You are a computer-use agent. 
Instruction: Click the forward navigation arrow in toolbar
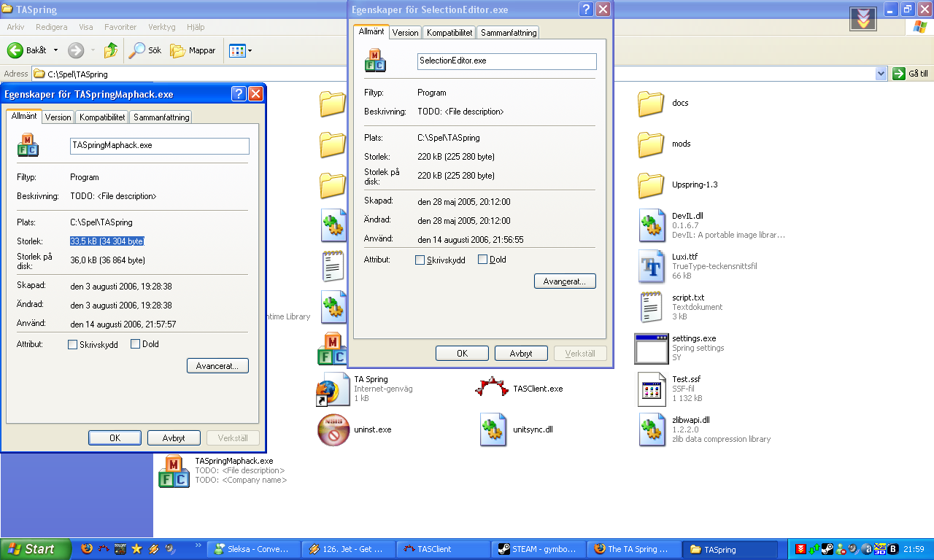76,50
